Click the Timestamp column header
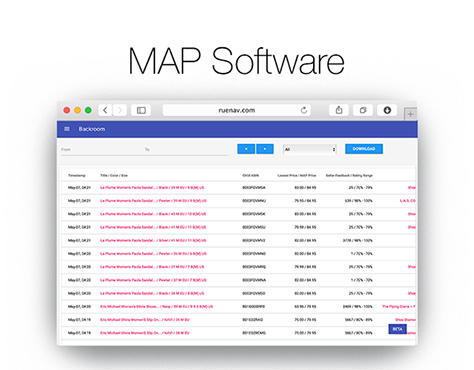The image size is (474, 370). pyautogui.click(x=77, y=175)
